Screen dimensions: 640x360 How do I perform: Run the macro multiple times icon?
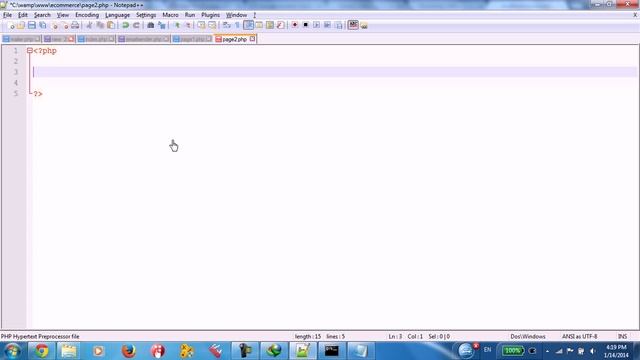(327, 25)
